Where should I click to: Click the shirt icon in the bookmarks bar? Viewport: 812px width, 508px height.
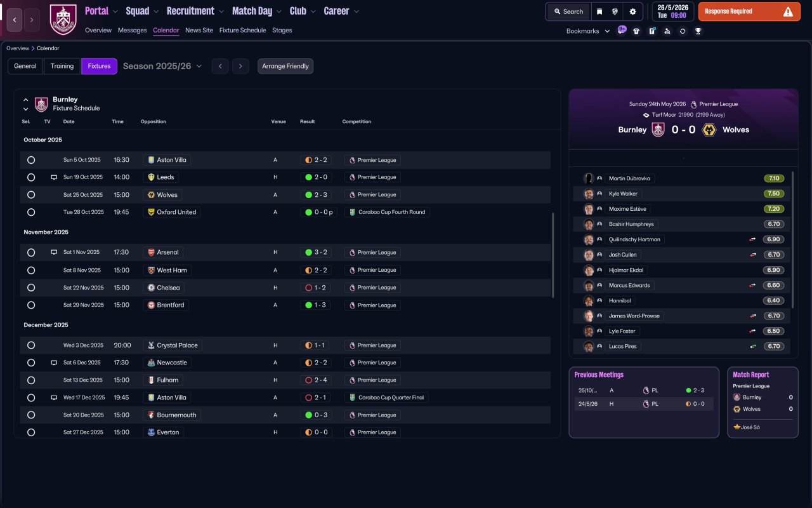coord(636,30)
